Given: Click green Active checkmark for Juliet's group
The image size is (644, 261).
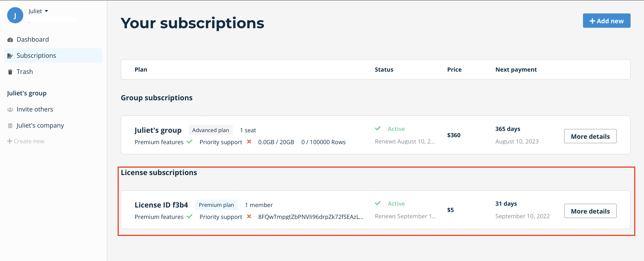Looking at the screenshot, I should tap(378, 129).
